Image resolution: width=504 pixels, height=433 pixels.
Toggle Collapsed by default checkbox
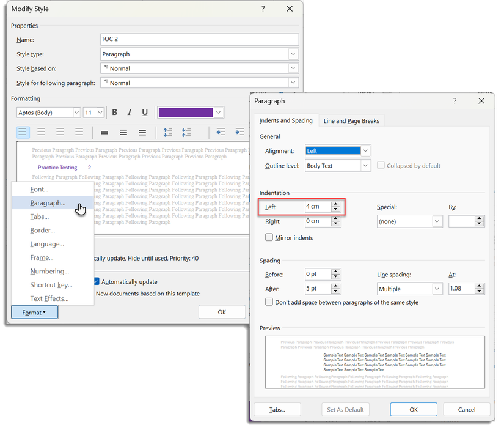pos(381,165)
